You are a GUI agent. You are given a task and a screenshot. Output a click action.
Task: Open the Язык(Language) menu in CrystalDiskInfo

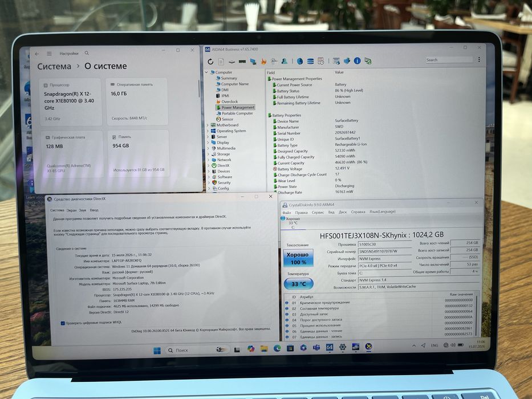(x=383, y=211)
